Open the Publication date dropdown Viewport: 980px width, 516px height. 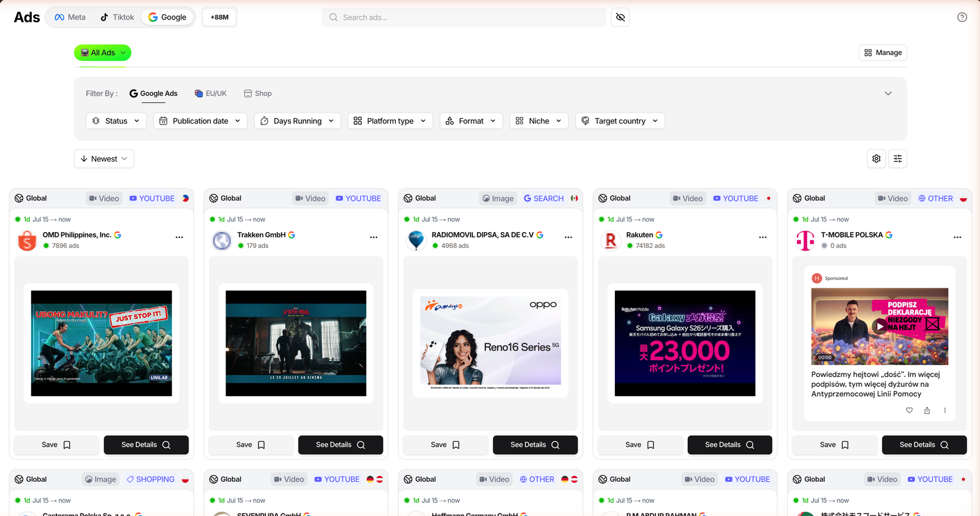200,121
